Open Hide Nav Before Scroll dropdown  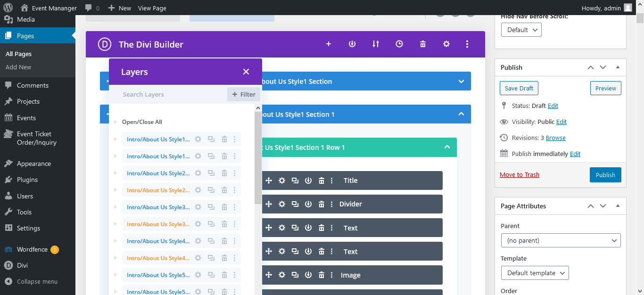(x=521, y=30)
